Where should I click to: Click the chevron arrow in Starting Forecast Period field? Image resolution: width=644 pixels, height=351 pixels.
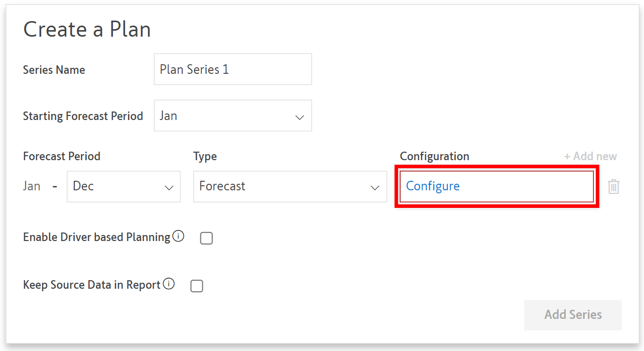point(300,117)
